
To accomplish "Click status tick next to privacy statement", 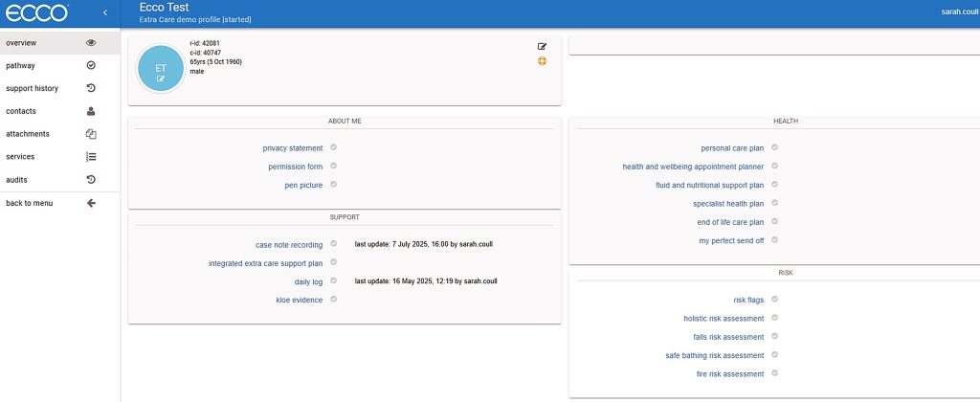I will 334,147.
